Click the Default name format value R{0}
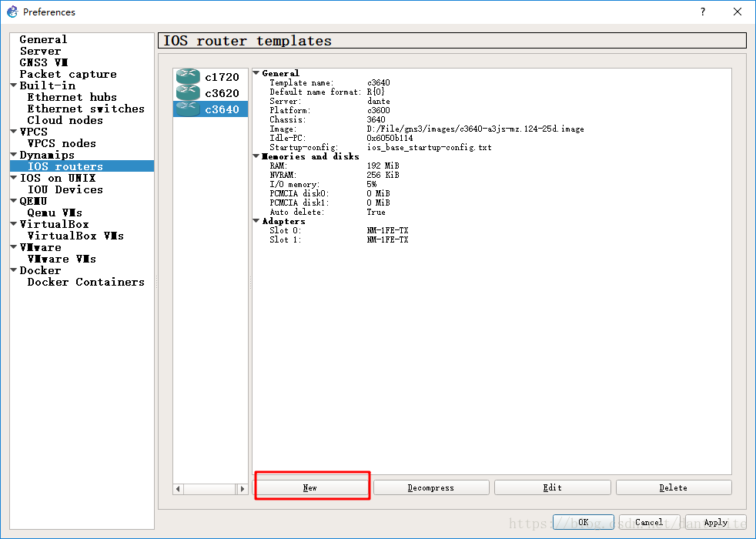 pyautogui.click(x=376, y=92)
